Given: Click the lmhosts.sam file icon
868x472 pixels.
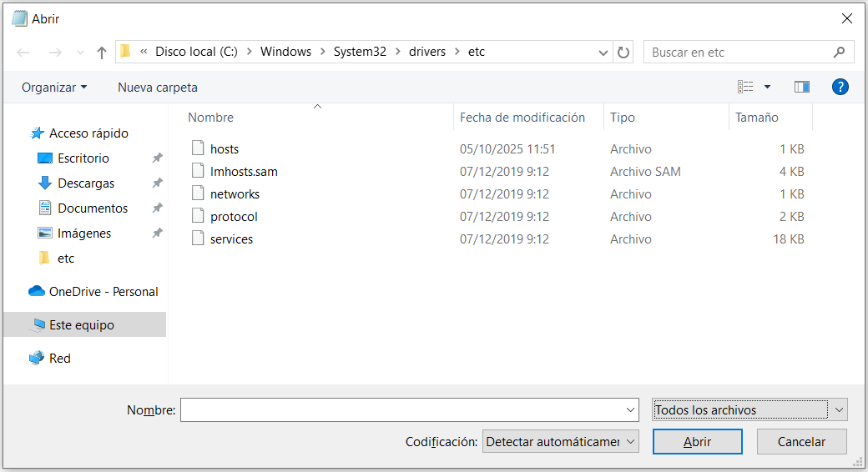Looking at the screenshot, I should tap(198, 170).
